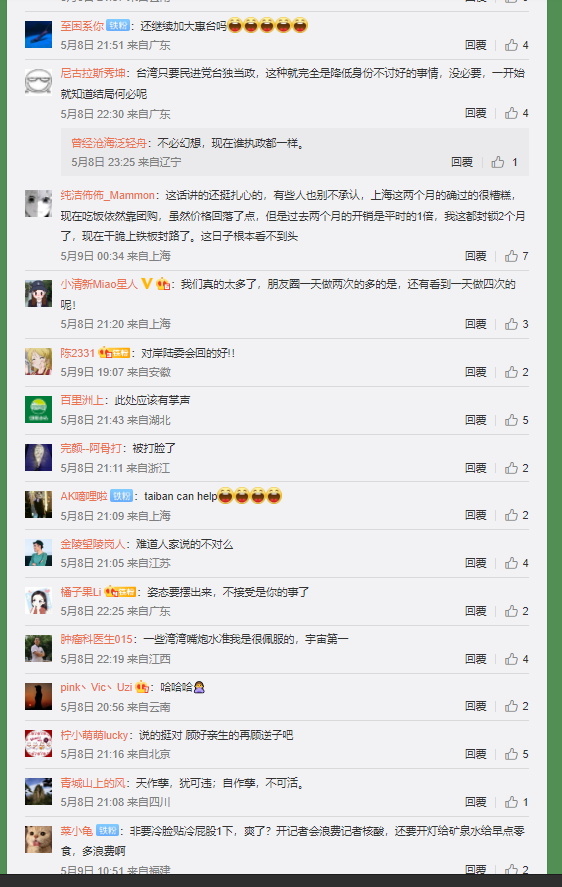Like 肿瘤科医生015's comment
The width and height of the screenshot is (562, 887).
(x=512, y=659)
